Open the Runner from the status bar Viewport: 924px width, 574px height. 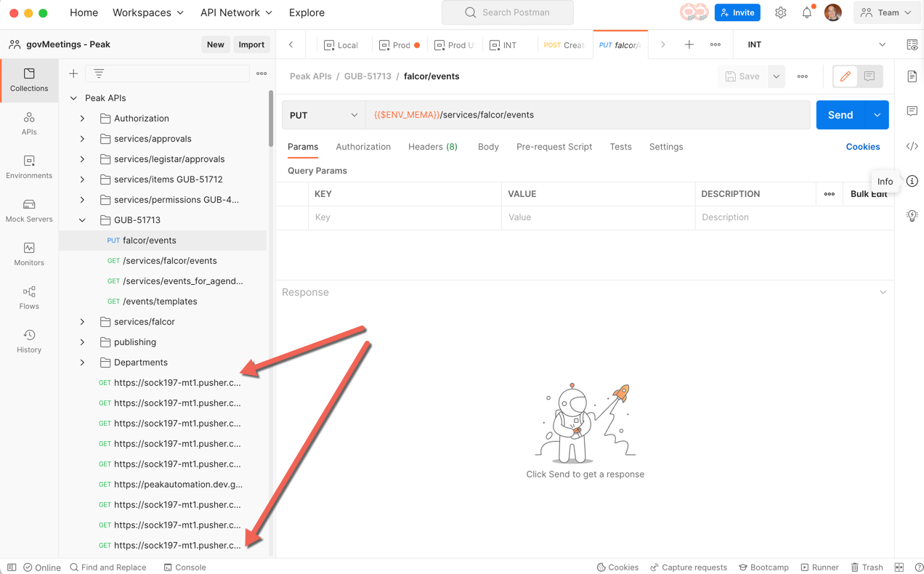click(819, 567)
